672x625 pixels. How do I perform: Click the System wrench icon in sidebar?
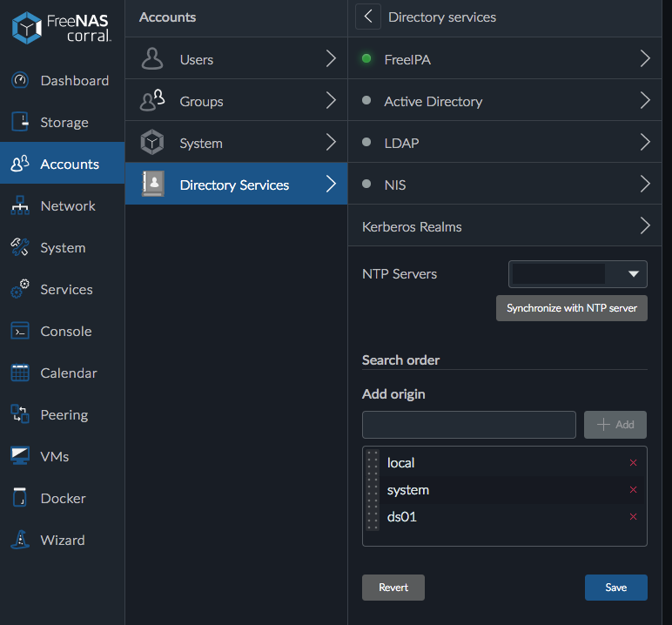point(20,247)
